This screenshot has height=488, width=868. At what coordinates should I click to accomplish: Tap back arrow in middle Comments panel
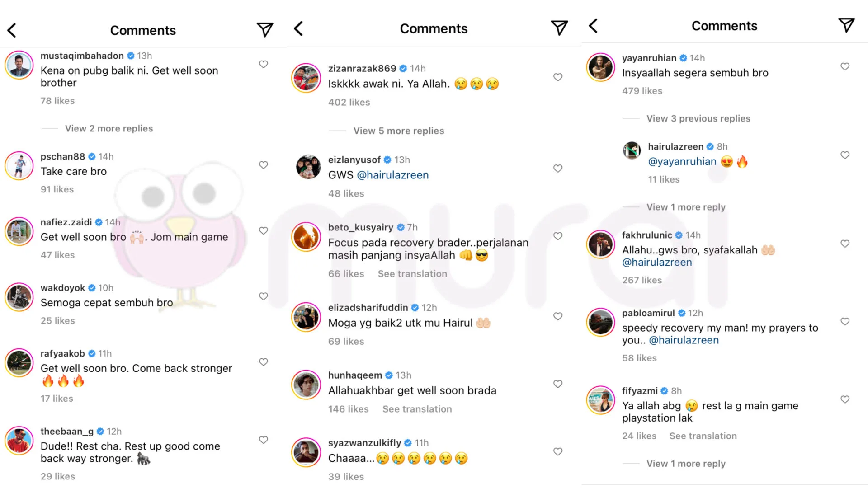298,28
